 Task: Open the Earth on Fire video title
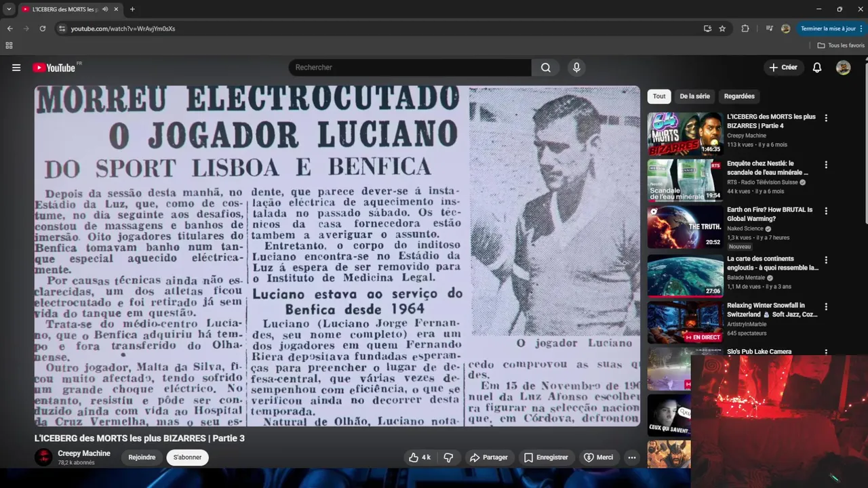(x=770, y=214)
